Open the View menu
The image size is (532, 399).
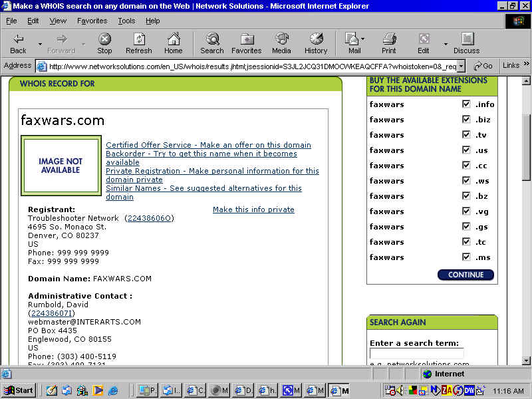coord(58,21)
